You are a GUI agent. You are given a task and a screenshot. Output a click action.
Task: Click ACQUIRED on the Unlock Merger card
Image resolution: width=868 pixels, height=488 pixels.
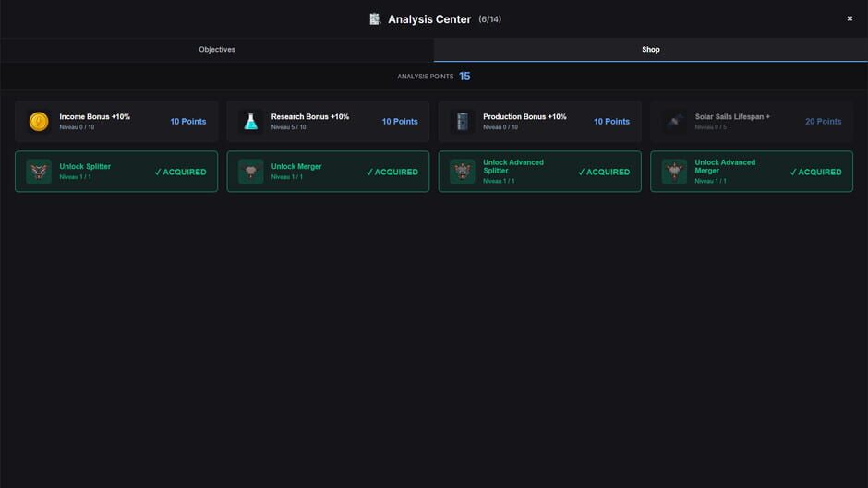[392, 173]
